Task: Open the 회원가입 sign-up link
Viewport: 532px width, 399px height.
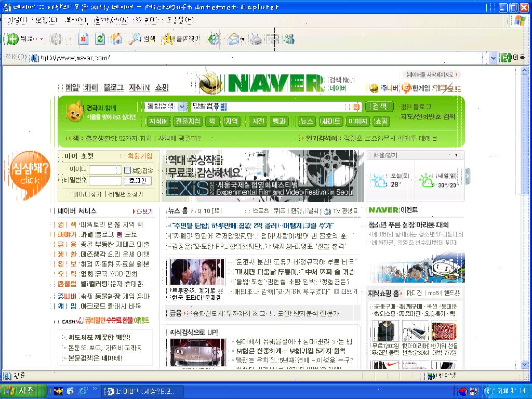Action: [140, 156]
